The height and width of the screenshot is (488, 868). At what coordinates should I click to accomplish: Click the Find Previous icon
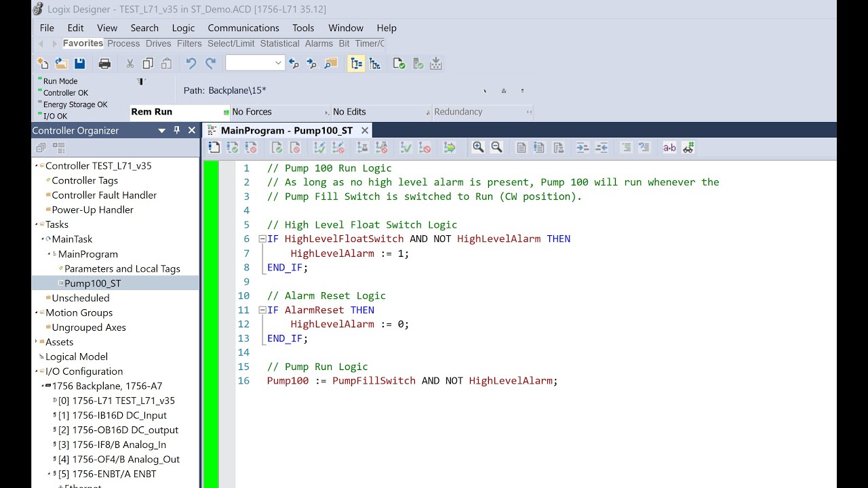point(294,63)
